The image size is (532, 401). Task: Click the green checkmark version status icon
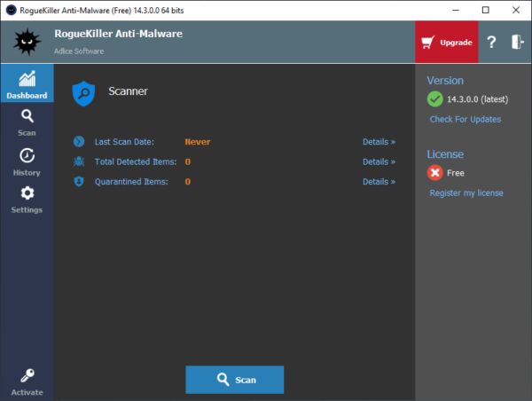pyautogui.click(x=435, y=99)
